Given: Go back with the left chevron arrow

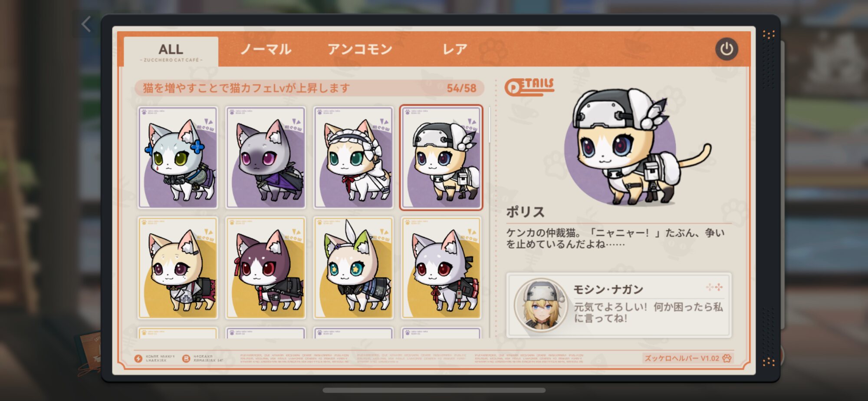Looking at the screenshot, I should (x=86, y=24).
